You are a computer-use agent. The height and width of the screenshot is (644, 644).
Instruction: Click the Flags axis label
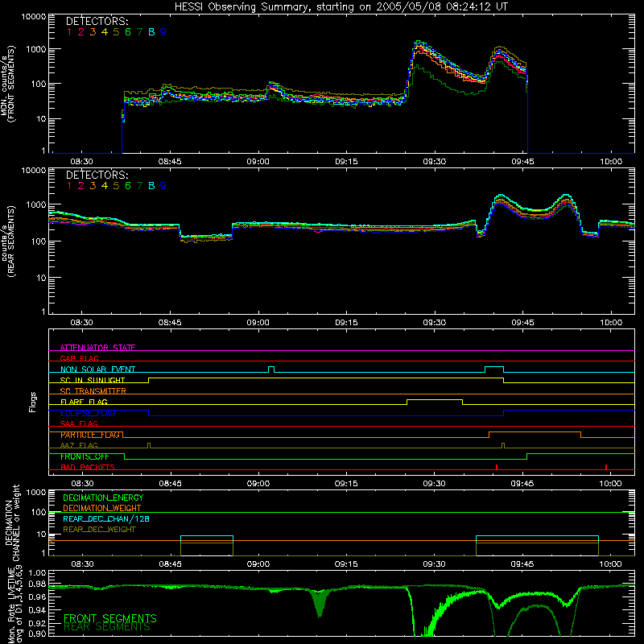[x=32, y=402]
